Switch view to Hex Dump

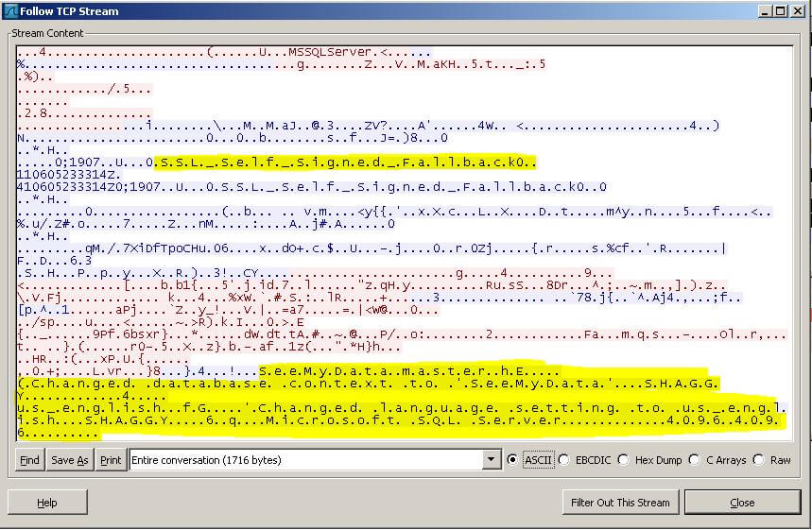point(650,459)
